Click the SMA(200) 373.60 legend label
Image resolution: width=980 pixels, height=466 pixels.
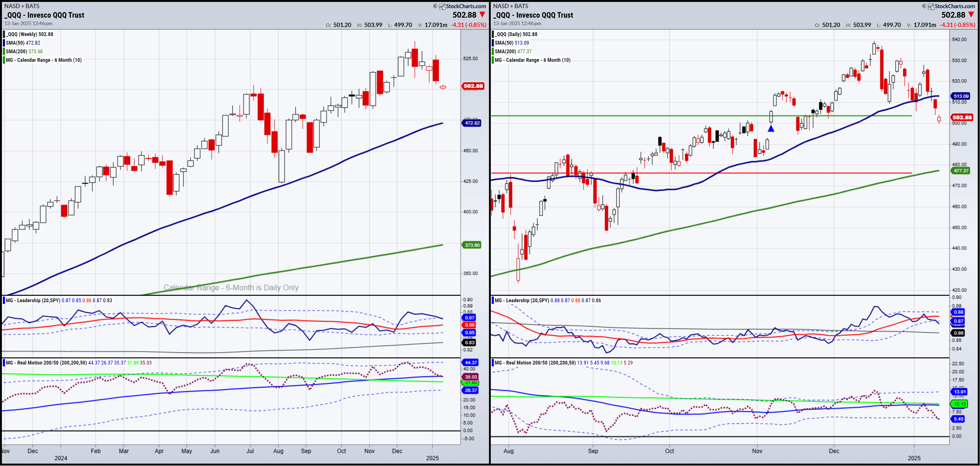click(24, 51)
